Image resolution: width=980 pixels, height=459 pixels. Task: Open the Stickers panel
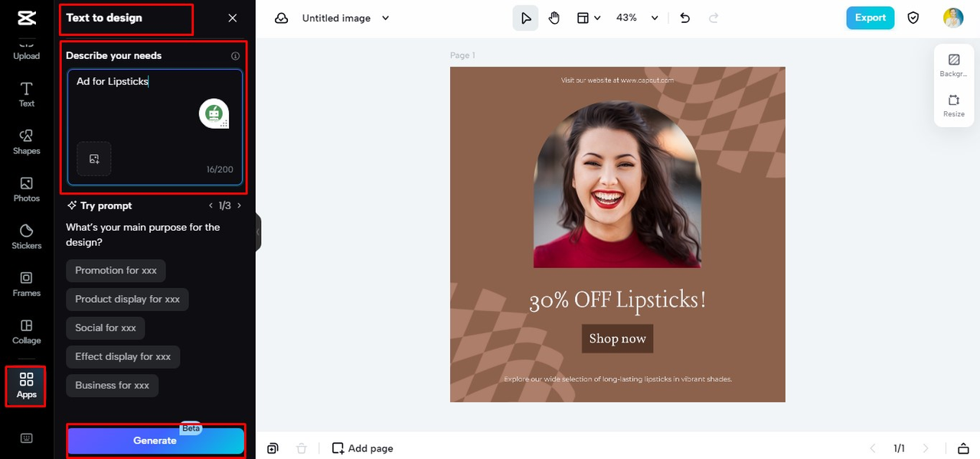tap(26, 238)
